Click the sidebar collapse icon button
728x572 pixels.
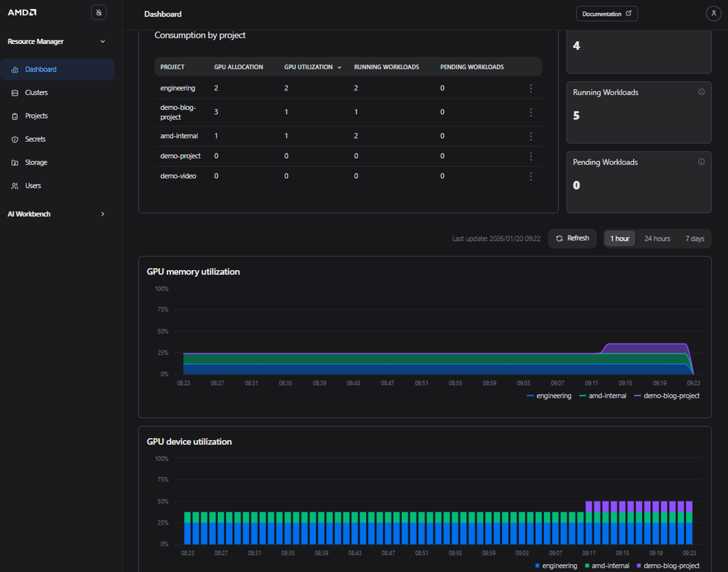pyautogui.click(x=99, y=13)
